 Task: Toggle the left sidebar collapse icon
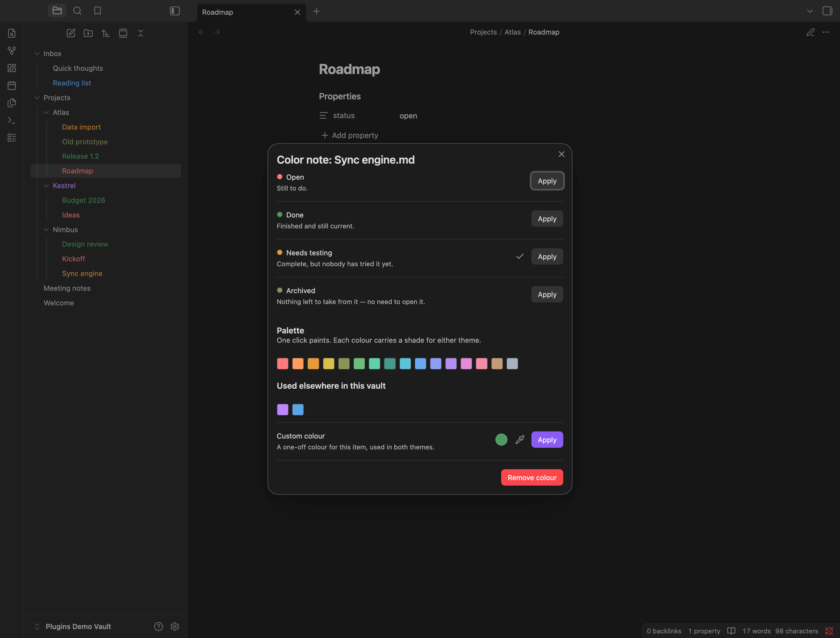pos(175,11)
